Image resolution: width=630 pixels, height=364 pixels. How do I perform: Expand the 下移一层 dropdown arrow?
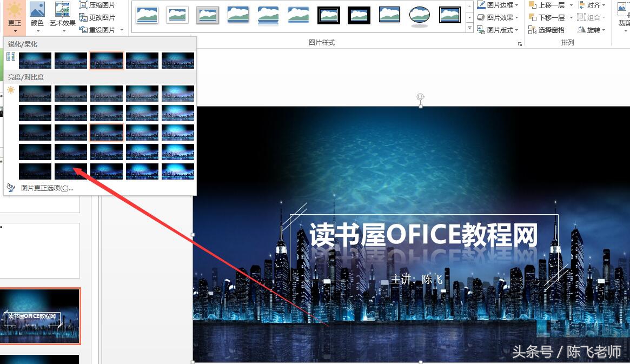pos(571,17)
